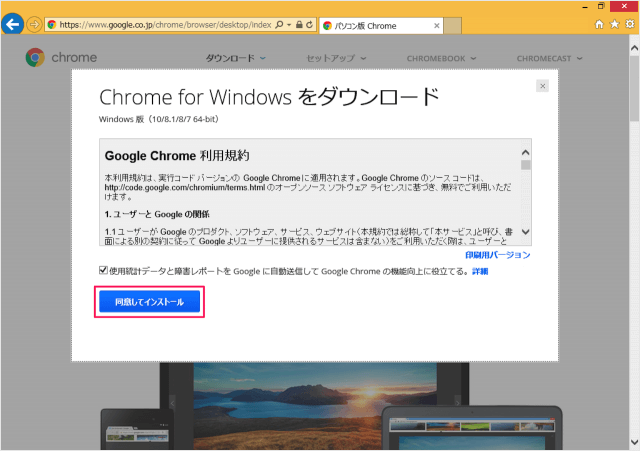Toggle usage statistics reporting checkbox

103,270
